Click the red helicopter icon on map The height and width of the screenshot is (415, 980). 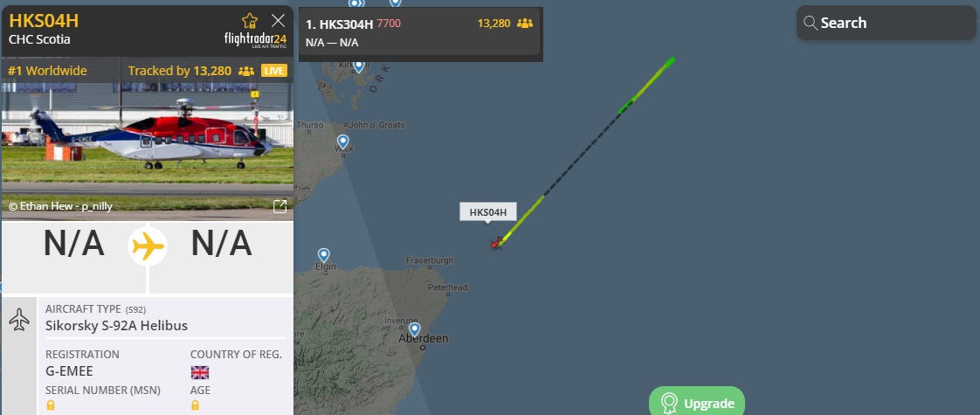point(497,243)
